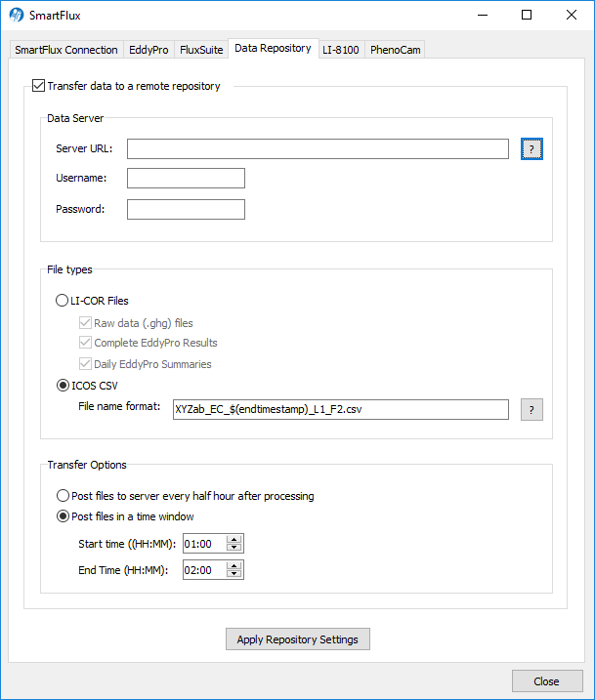The height and width of the screenshot is (700, 595).
Task: Toggle Complete EddyPro Results checkbox
Action: coord(85,343)
